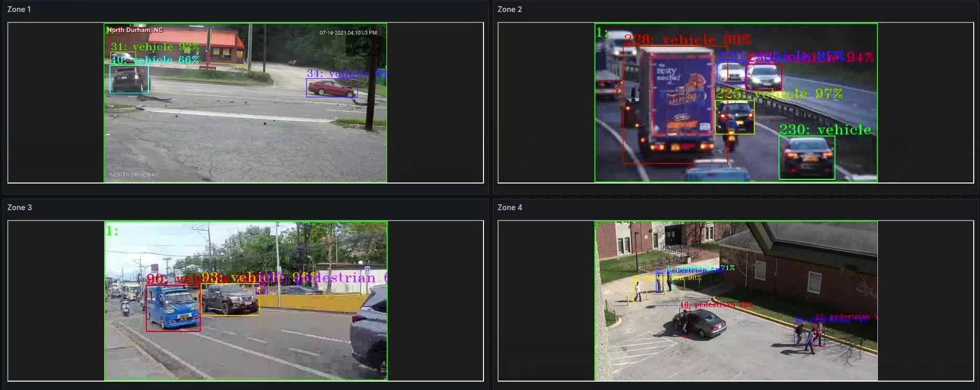Select the pickup in the yellow vehicle 93 box

click(x=230, y=300)
